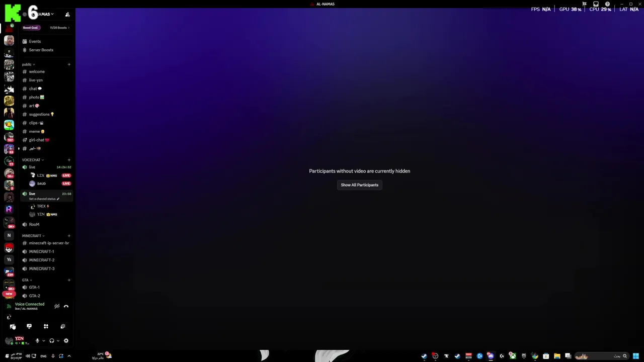Viewport: 644px width, 362px height.
Task: Join the MINECRAFT-3 voice channel
Action: (46, 268)
